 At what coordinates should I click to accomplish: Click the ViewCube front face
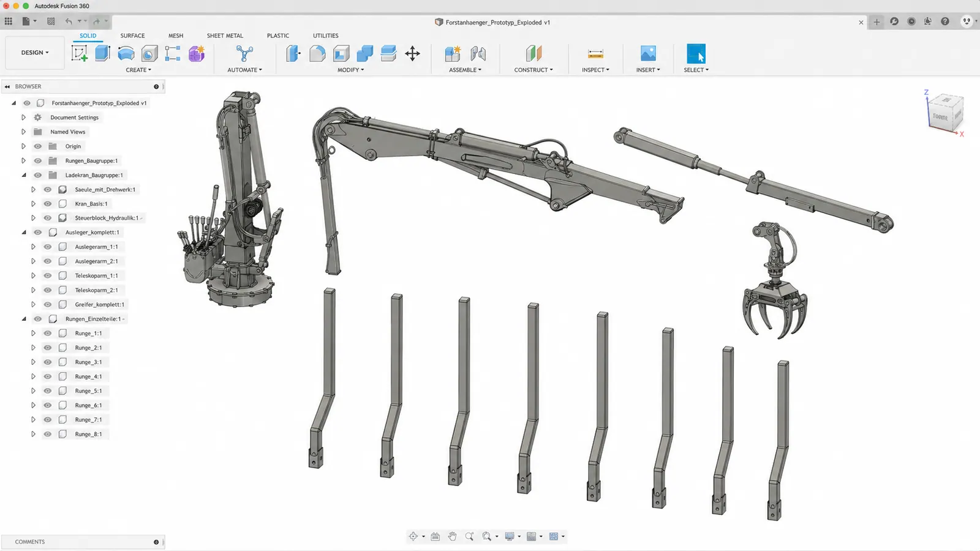coord(941,116)
